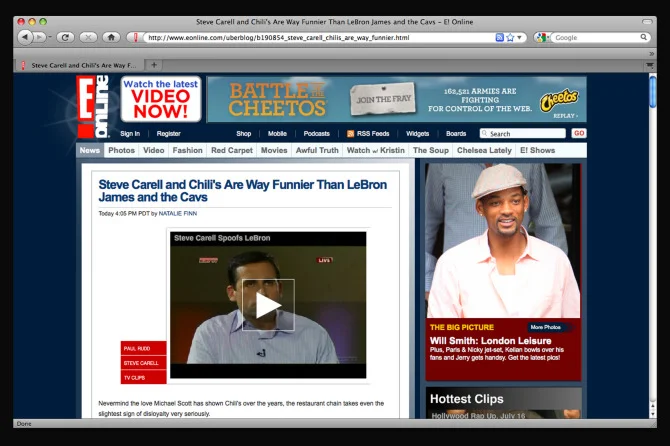Click the TV Clips tag
670x446 pixels.
point(144,378)
